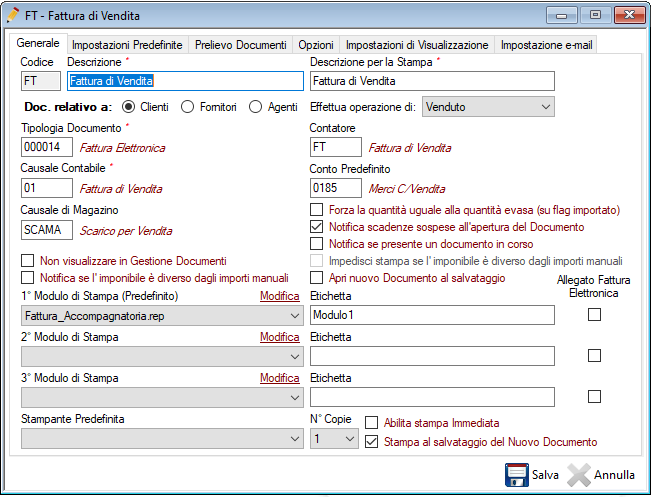Go to Impostazione e-mail tab
The width and height of the screenshot is (651, 497).
(546, 45)
